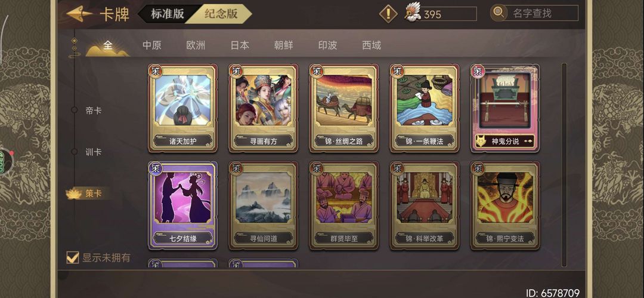Click the arrows icon on 神鬼分说 label
The image size is (644, 298).
pos(528,142)
